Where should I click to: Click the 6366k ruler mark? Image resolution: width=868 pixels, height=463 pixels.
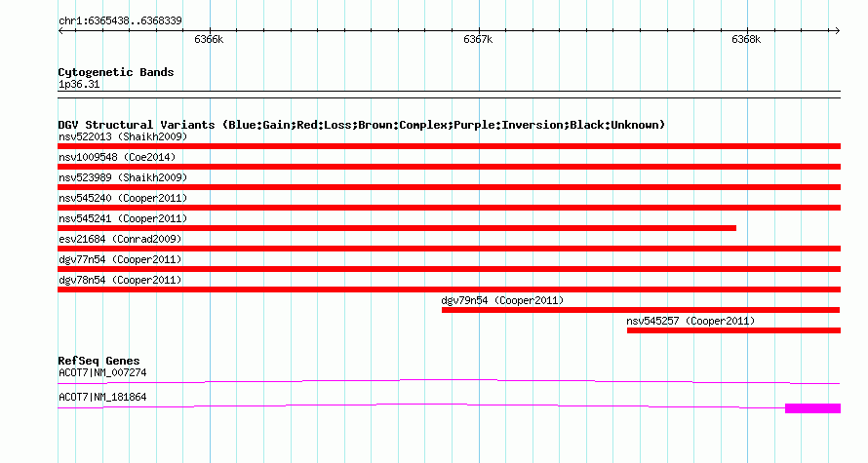pyautogui.click(x=209, y=39)
